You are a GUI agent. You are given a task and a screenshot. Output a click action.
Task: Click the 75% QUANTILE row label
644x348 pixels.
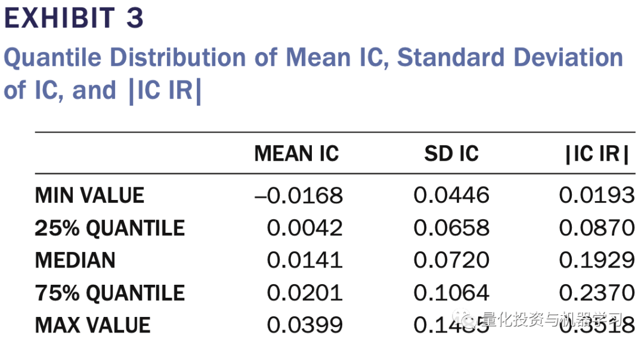pos(110,293)
